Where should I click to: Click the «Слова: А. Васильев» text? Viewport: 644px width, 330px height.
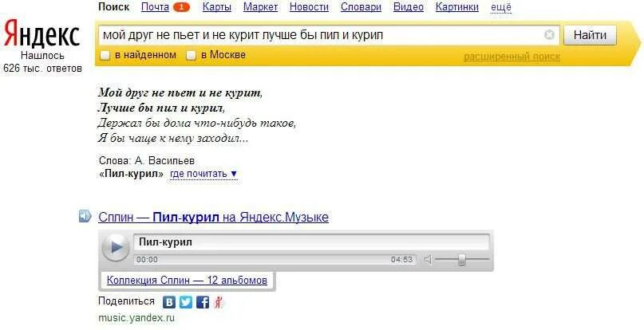147,160
